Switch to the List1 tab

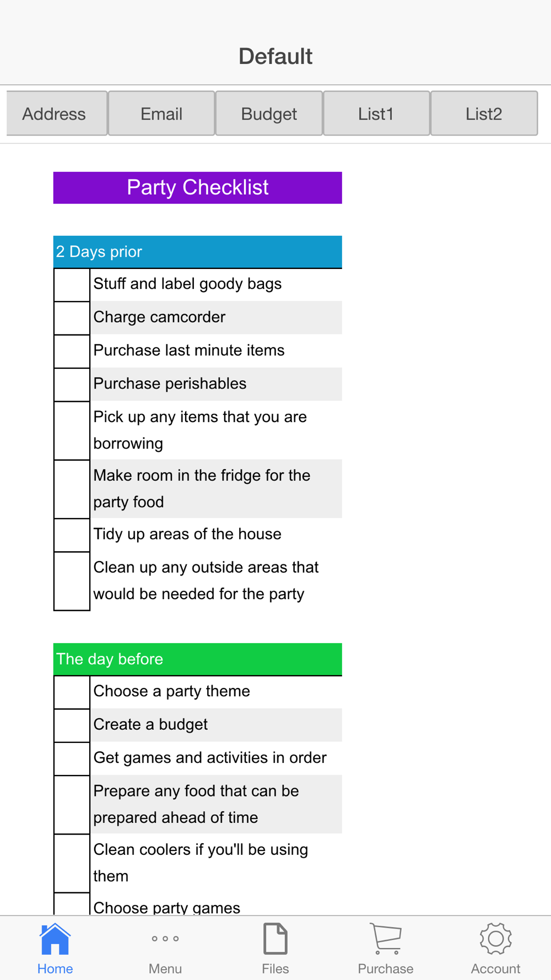pos(376,114)
